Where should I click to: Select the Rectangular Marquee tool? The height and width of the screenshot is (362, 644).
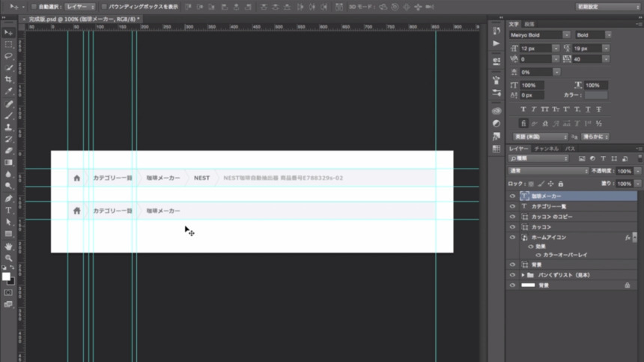8,44
